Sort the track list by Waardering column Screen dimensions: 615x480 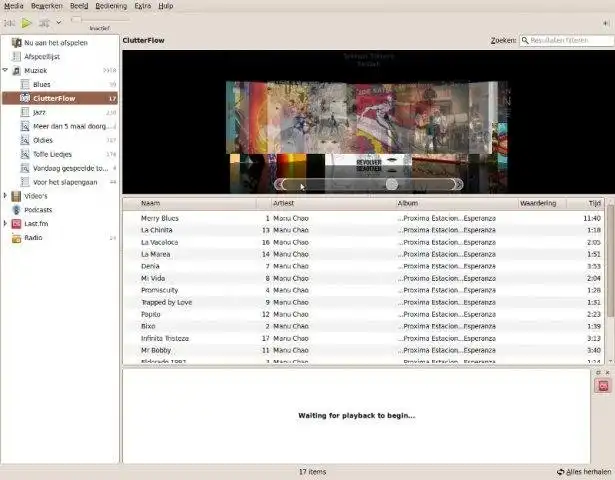tap(542, 203)
